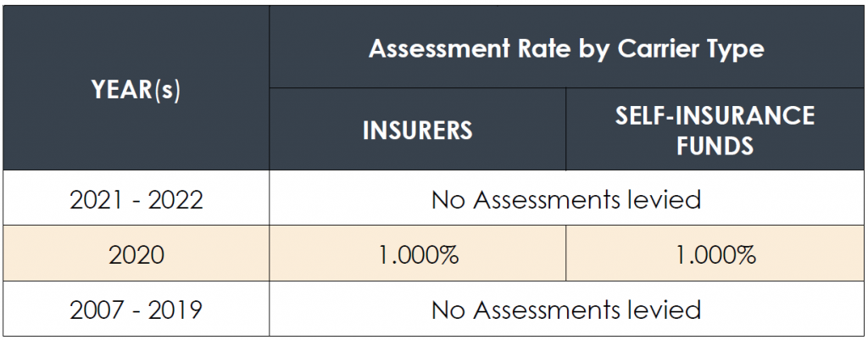Viewport: 868px width, 340px height.
Task: Click the year 2022 in the first row
Action: point(175,198)
